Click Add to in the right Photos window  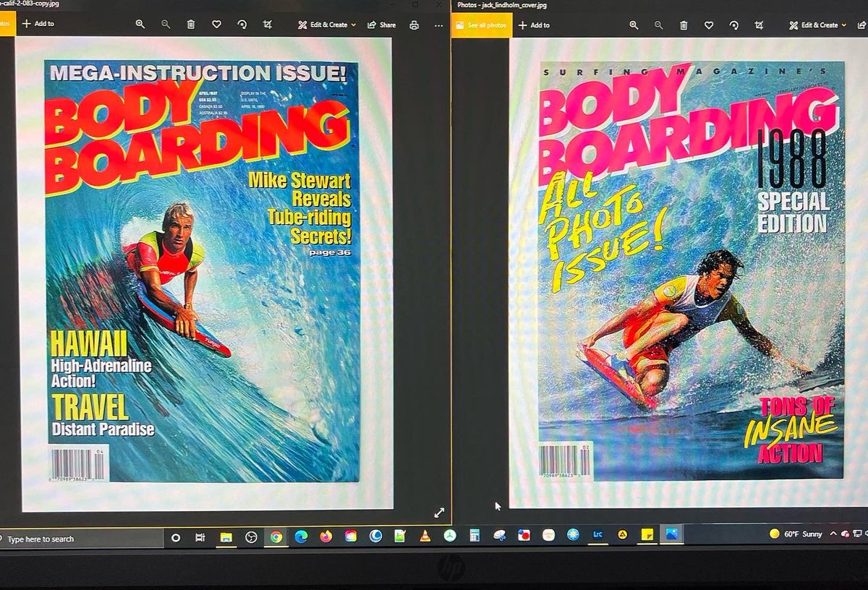534,25
